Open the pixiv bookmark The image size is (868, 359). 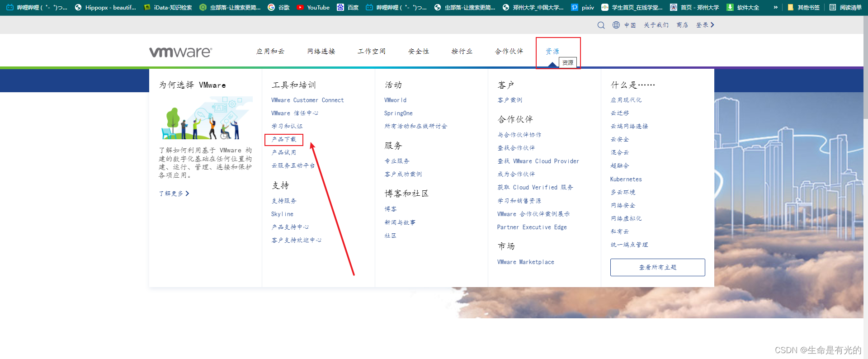[x=583, y=7]
